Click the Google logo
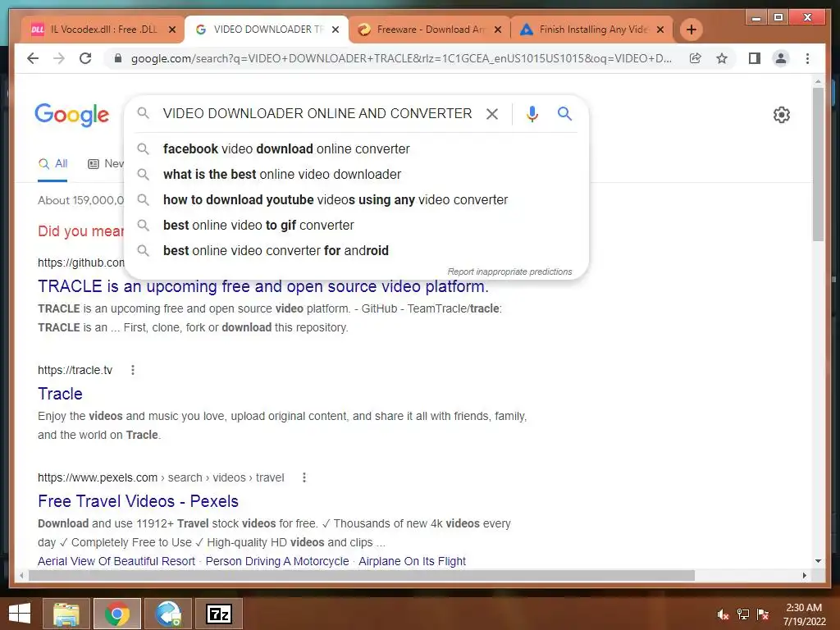 coord(72,115)
